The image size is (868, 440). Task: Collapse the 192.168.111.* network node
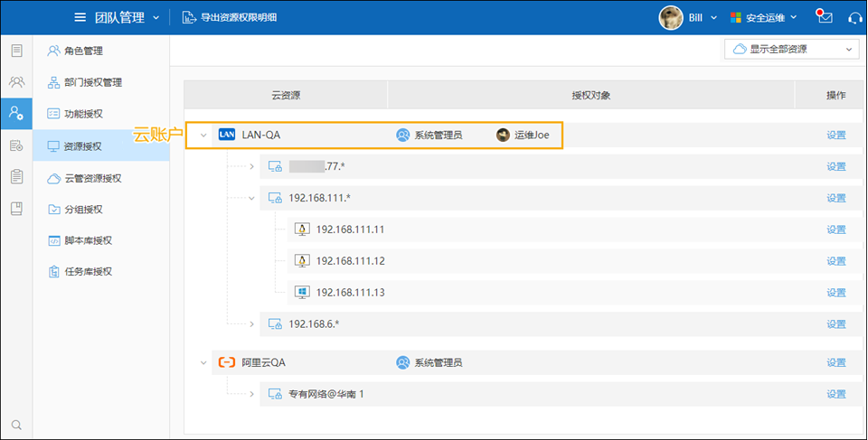click(x=252, y=198)
